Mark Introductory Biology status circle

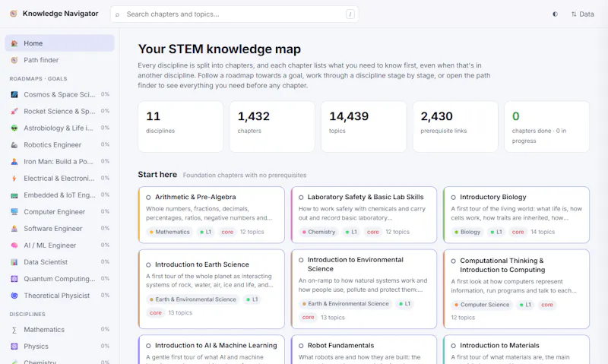(453, 198)
